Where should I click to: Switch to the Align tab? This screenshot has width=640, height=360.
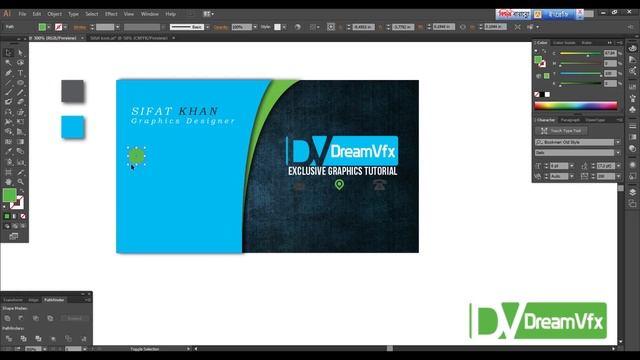pos(33,300)
